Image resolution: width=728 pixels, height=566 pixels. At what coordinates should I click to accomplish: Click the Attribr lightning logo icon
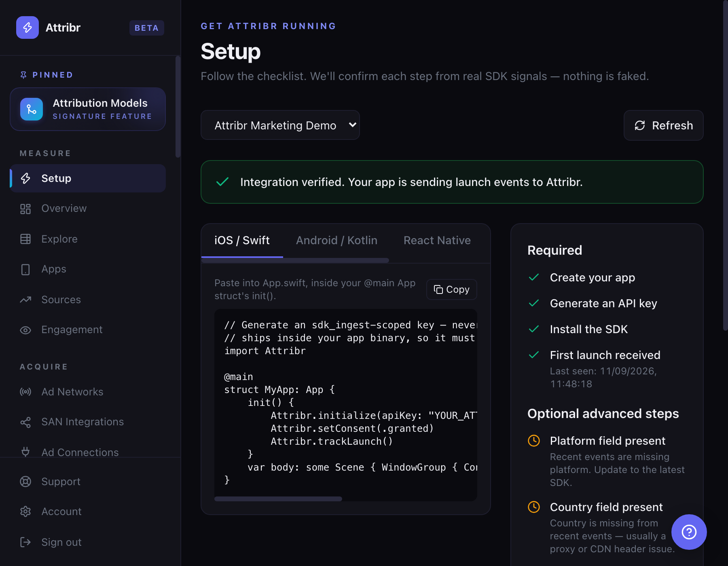pos(28,27)
